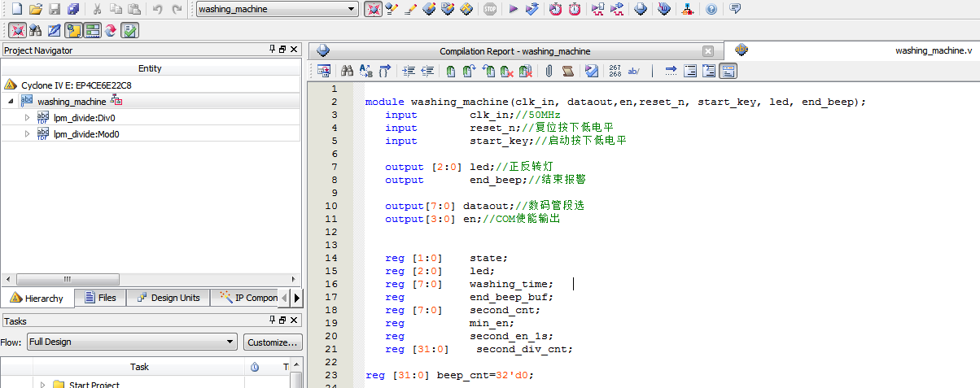The height and width of the screenshot is (388, 980).
Task: Open the Help question mark icon
Action: 711,10
